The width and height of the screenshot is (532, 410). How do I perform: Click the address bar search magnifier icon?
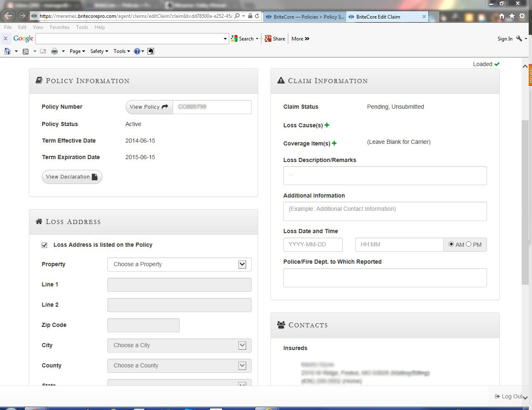tap(237, 16)
